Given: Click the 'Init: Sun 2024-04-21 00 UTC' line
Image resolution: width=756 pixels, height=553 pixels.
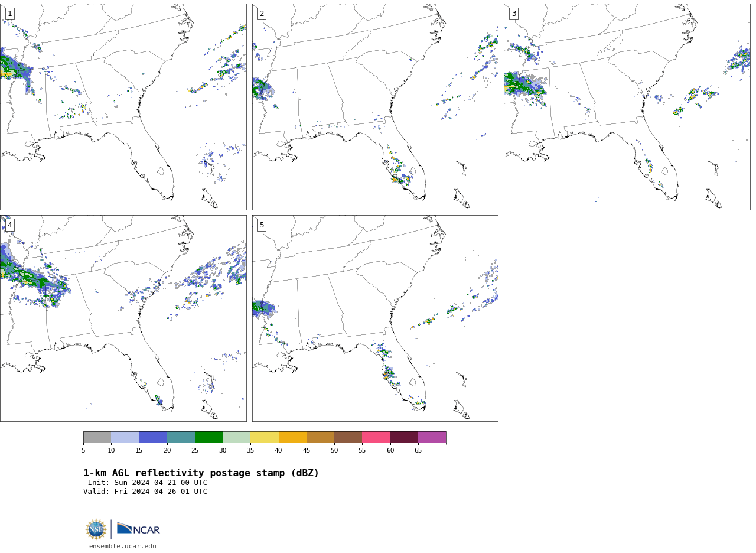Looking at the screenshot, I should [148, 483].
